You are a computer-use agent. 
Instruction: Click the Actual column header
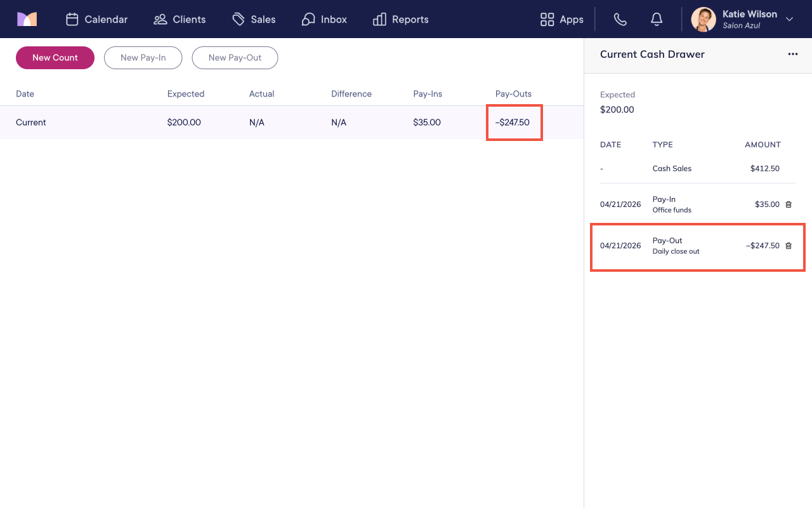[261, 93]
